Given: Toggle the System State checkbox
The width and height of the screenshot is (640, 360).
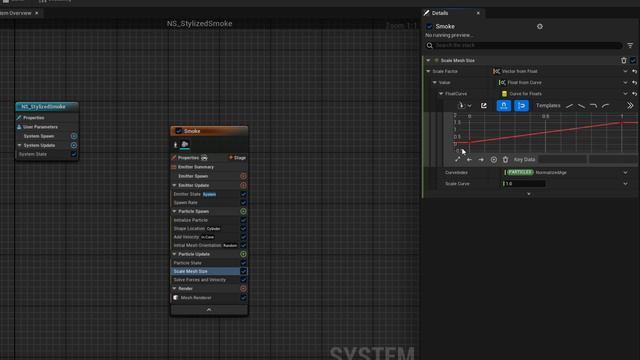Looking at the screenshot, I should coord(74,154).
